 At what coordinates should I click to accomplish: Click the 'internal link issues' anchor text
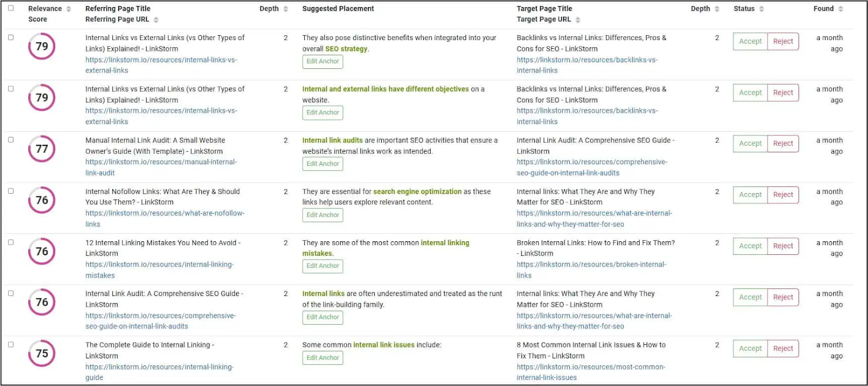click(384, 345)
